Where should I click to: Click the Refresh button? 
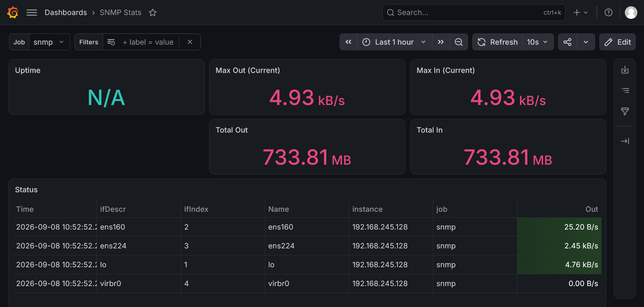click(x=497, y=42)
